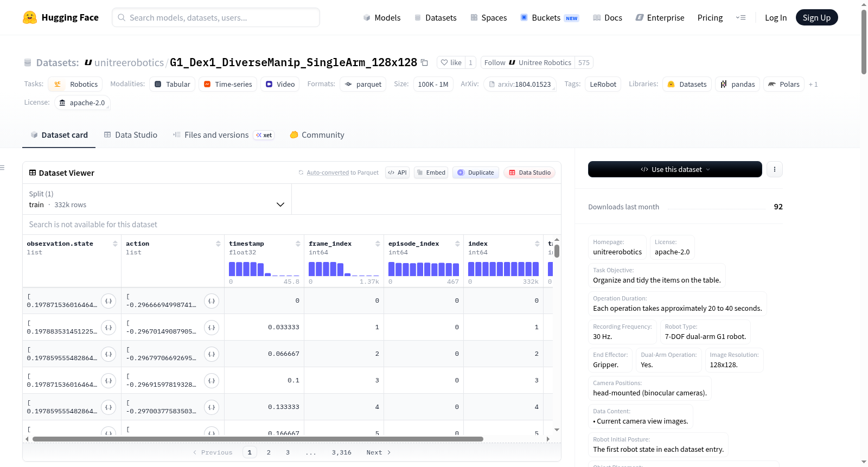Expand JSON for action -0.29670149087905 cell
Image resolution: width=868 pixels, height=467 pixels.
click(212, 328)
